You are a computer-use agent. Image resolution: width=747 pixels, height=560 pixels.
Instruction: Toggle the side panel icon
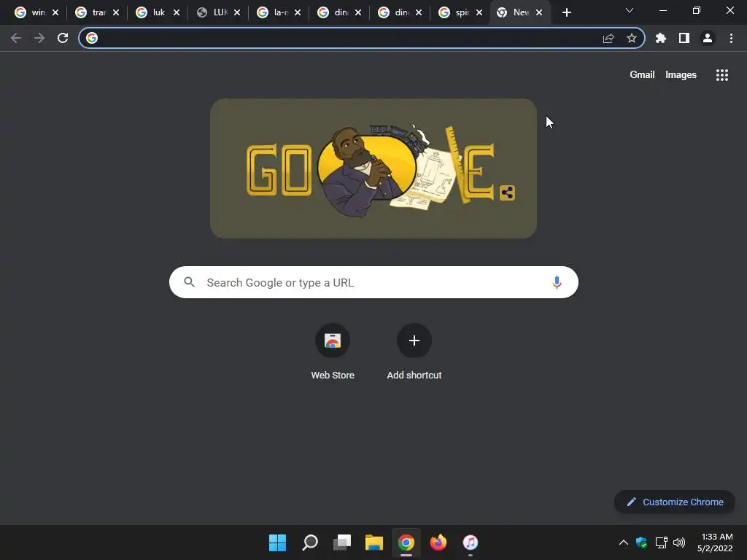684,38
